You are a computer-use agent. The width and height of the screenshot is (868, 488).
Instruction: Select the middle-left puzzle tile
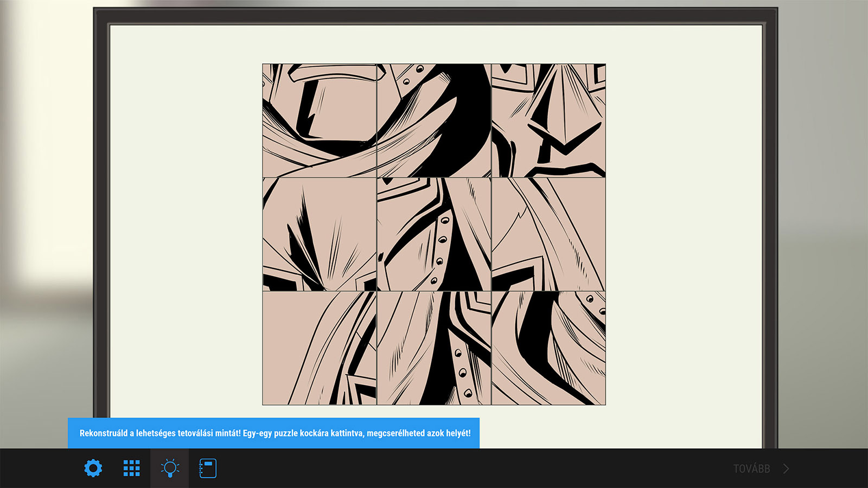click(320, 234)
